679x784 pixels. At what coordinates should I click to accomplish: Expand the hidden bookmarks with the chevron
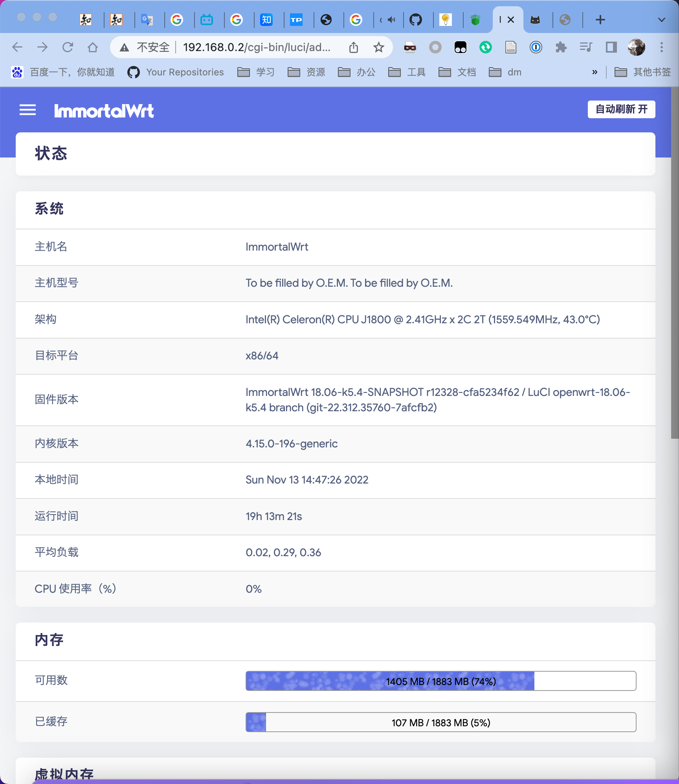[x=595, y=72]
